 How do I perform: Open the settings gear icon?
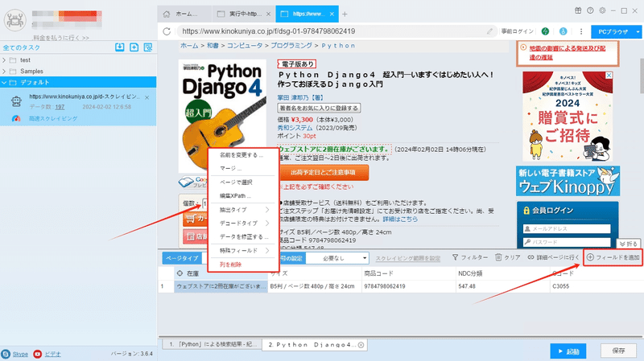(x=602, y=10)
